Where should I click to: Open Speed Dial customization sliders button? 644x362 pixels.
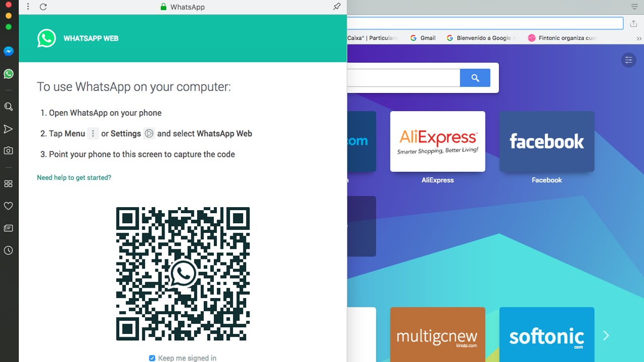[628, 60]
